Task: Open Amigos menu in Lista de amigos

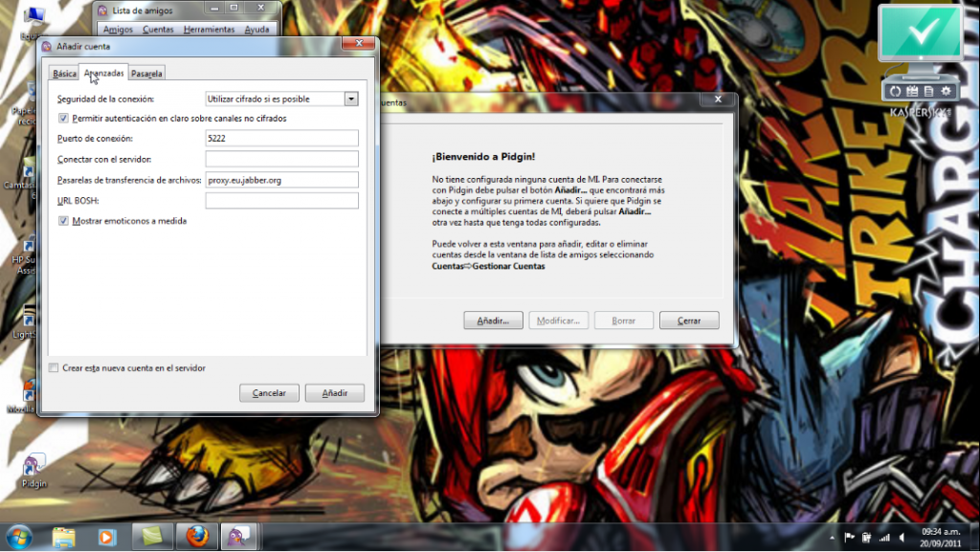Action: pyautogui.click(x=118, y=30)
